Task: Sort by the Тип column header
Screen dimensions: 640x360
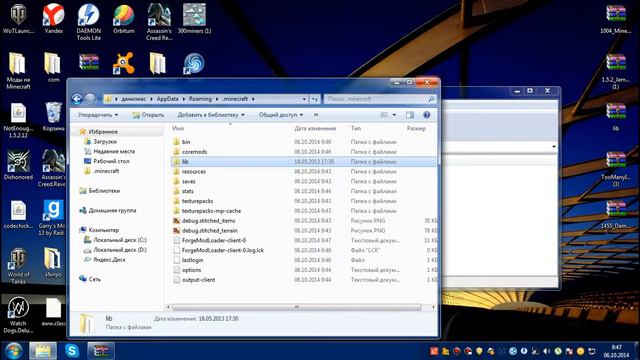Action: click(x=356, y=128)
